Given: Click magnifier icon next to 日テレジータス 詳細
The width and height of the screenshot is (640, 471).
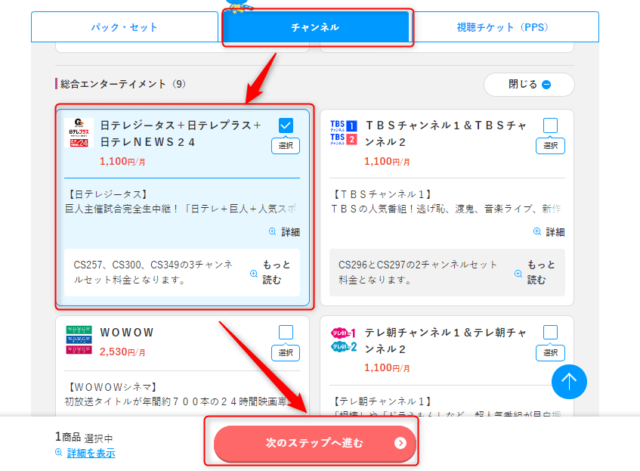Looking at the screenshot, I should tap(272, 231).
